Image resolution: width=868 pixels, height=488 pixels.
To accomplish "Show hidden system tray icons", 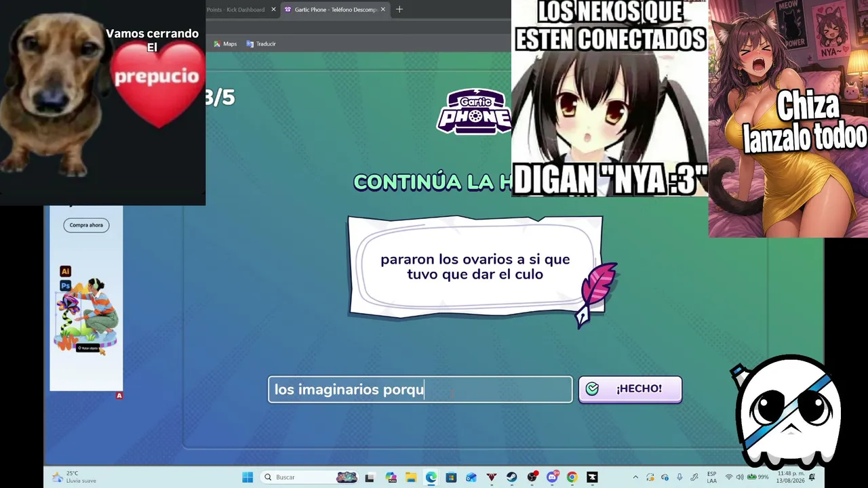I will (635, 477).
